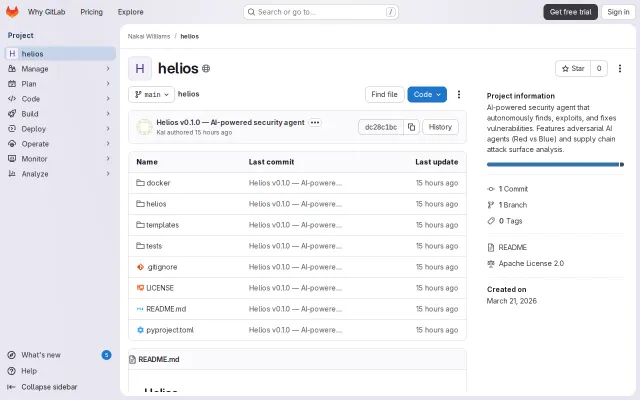
Task: Star the helios project
Action: (x=573, y=69)
